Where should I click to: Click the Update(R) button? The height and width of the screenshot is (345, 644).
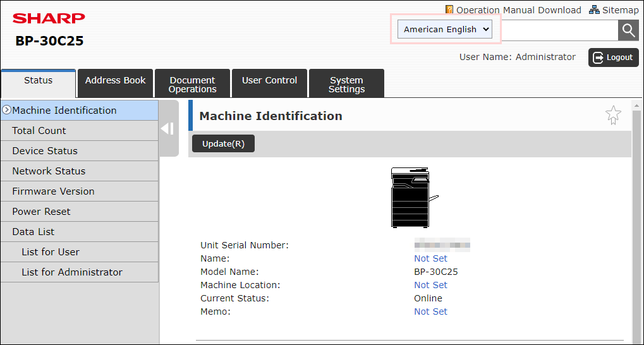(x=224, y=144)
